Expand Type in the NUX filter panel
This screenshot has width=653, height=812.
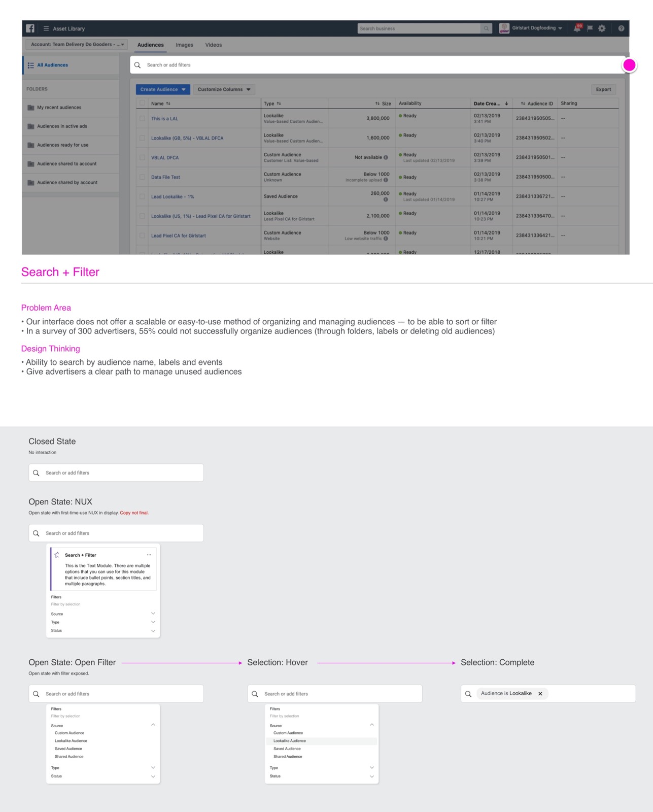[153, 622]
